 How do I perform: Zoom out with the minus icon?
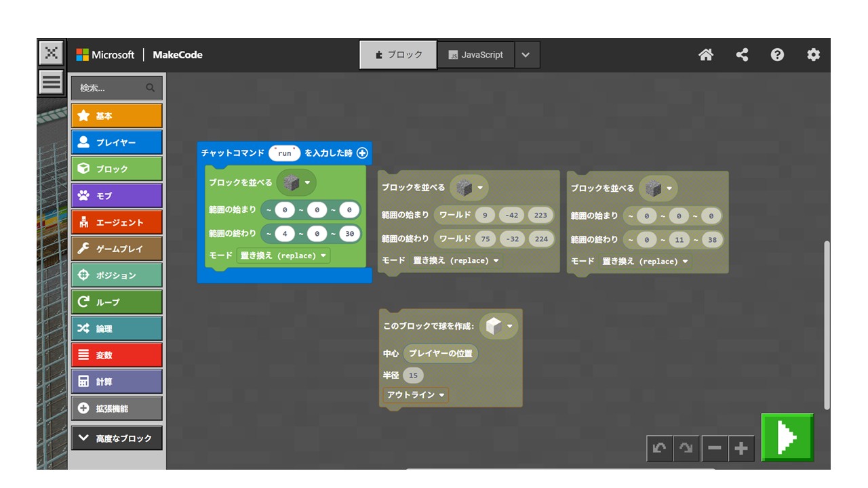(714, 449)
